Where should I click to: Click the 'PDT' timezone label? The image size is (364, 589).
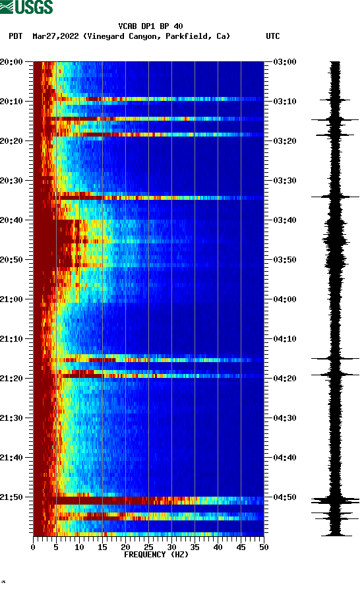pyautogui.click(x=16, y=36)
